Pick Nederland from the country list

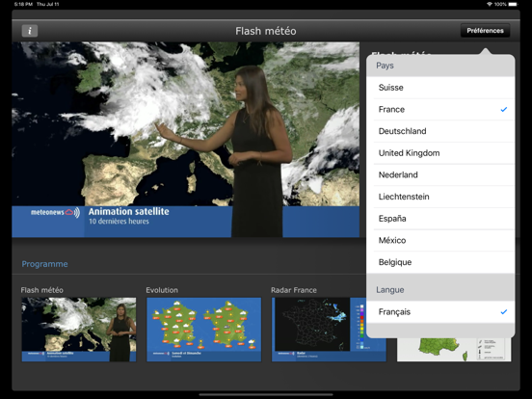(x=440, y=174)
